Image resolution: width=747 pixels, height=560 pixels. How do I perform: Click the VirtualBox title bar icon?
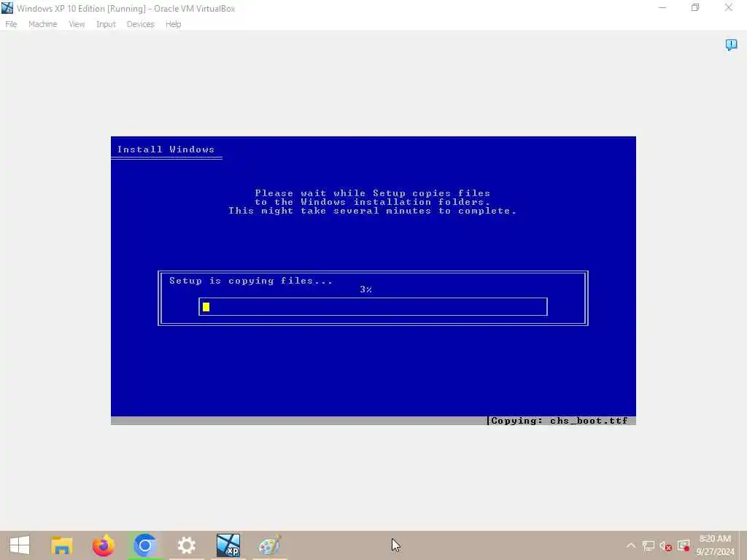click(7, 8)
